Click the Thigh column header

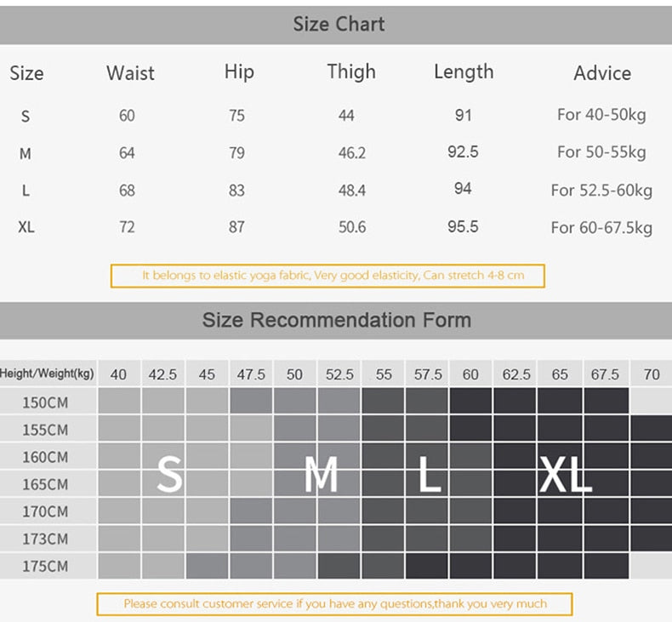(350, 72)
